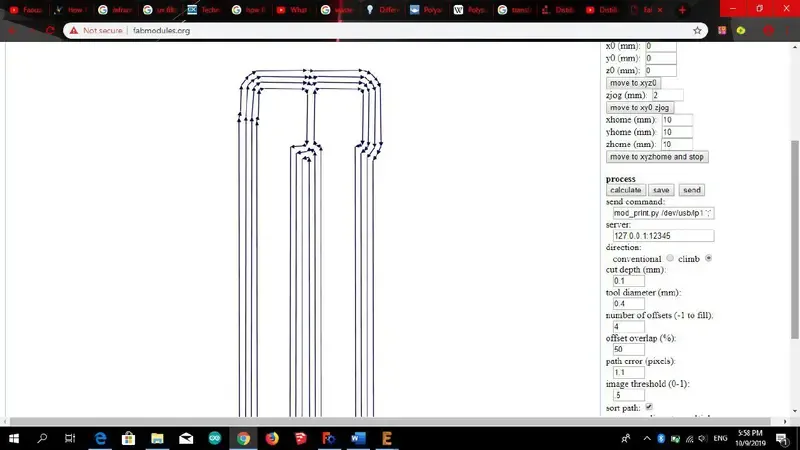
Task: Click the vertical page scrollbar
Action: [795, 239]
